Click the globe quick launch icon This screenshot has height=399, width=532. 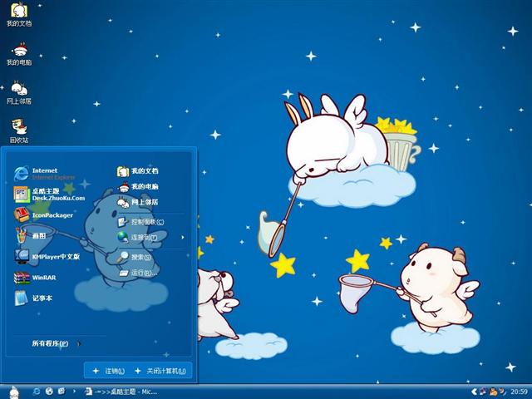pos(49,392)
